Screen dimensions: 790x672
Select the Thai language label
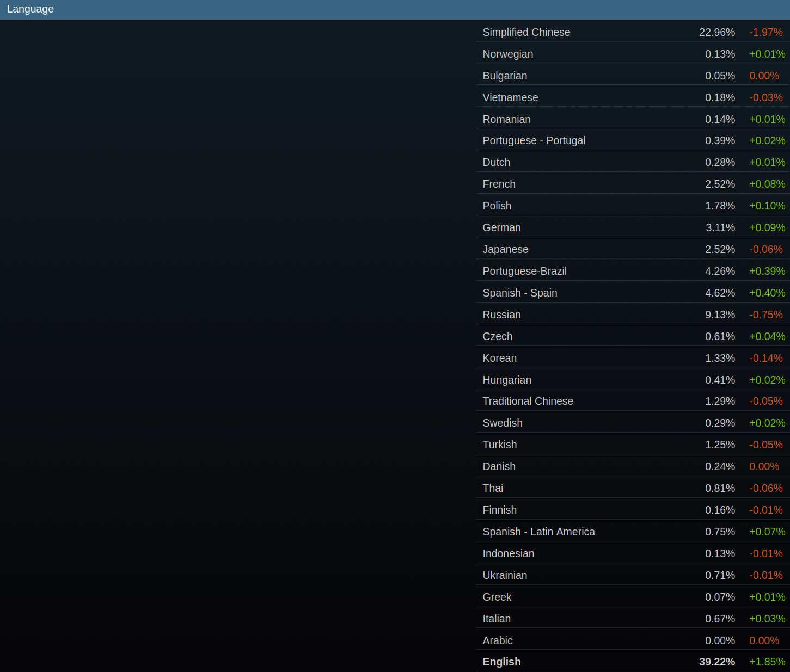pyautogui.click(x=493, y=488)
